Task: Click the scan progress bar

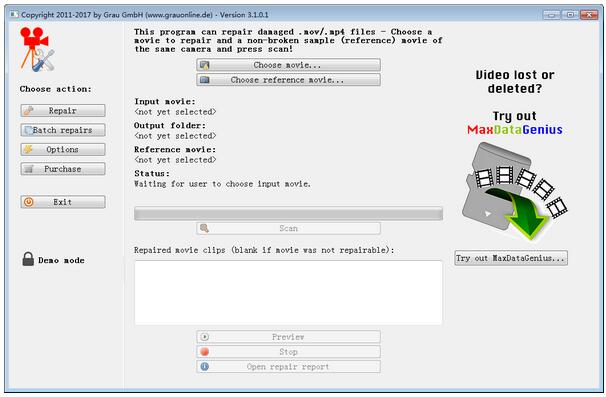Action: tap(288, 213)
